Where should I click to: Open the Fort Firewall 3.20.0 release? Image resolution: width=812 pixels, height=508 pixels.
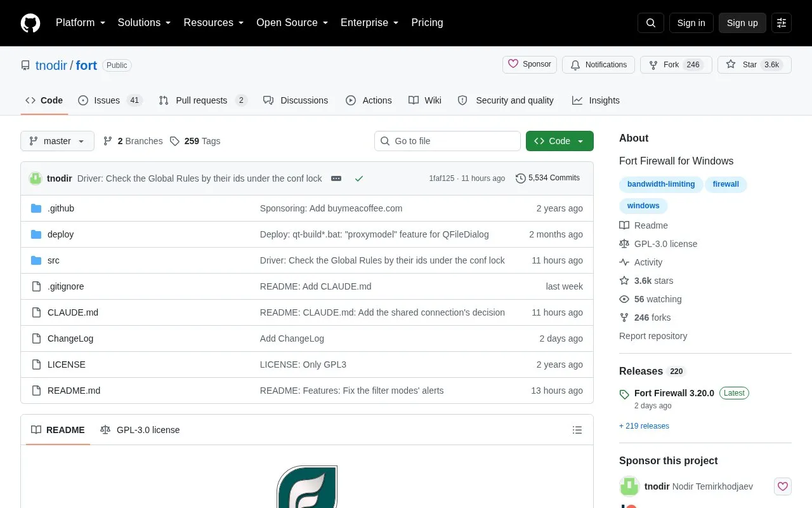point(674,393)
